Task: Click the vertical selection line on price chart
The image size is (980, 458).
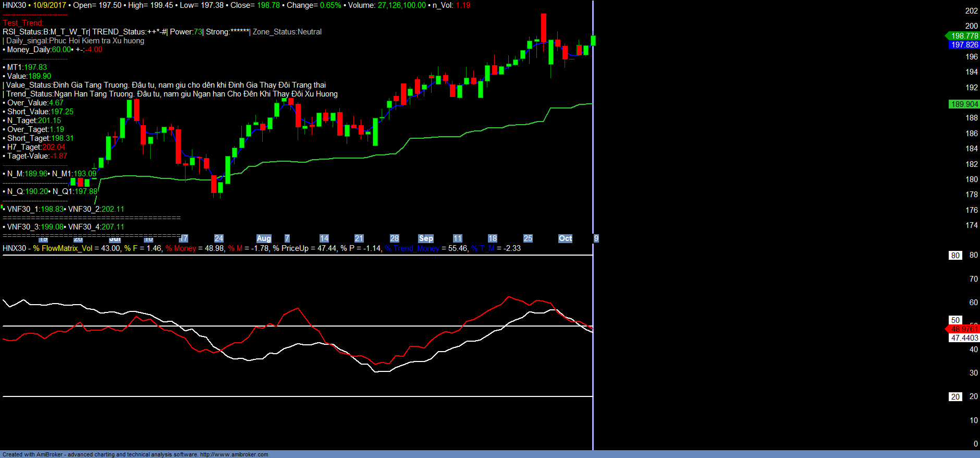Action: point(593,130)
